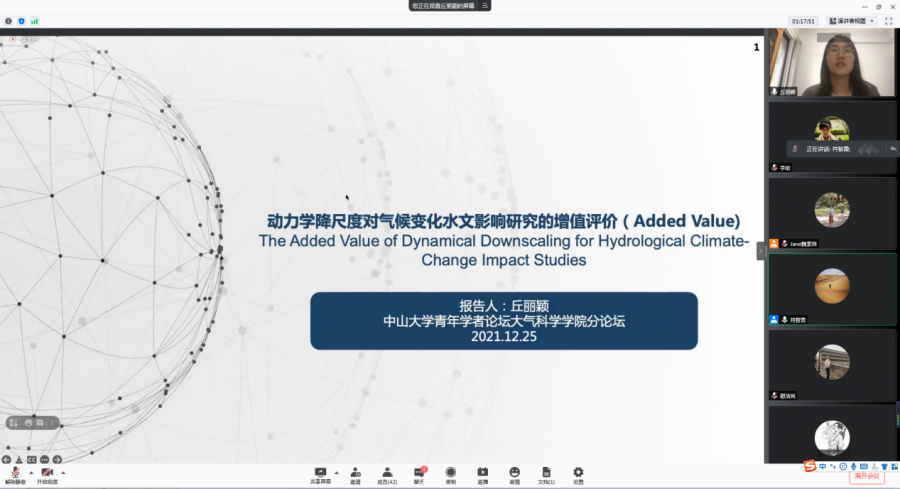Open Members (42) list
Viewport: 900px width, 489px height.
[386, 472]
